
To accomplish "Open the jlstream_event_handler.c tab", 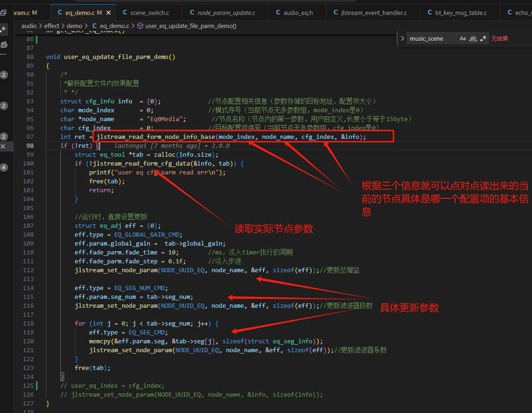I will pyautogui.click(x=370, y=13).
